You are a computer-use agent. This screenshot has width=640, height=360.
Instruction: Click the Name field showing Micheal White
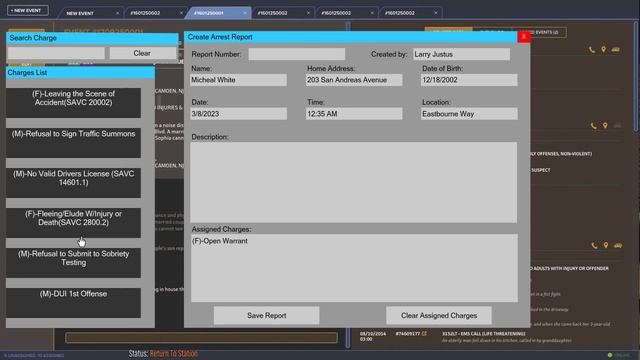point(238,80)
